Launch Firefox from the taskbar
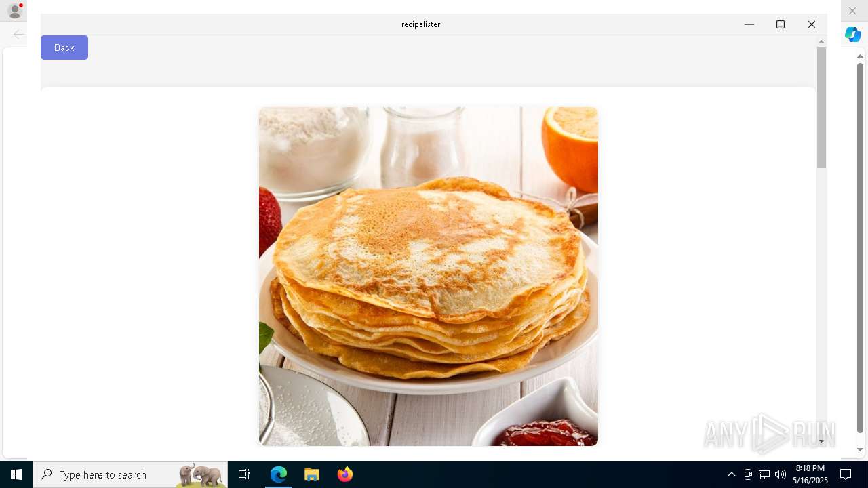Viewport: 868px width, 488px height. point(345,474)
